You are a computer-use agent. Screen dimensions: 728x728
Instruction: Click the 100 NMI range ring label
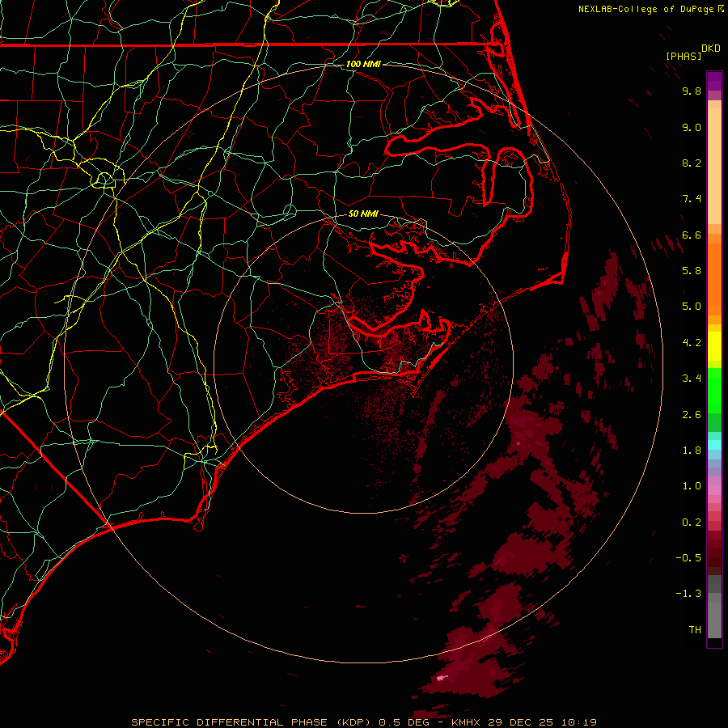click(x=363, y=64)
